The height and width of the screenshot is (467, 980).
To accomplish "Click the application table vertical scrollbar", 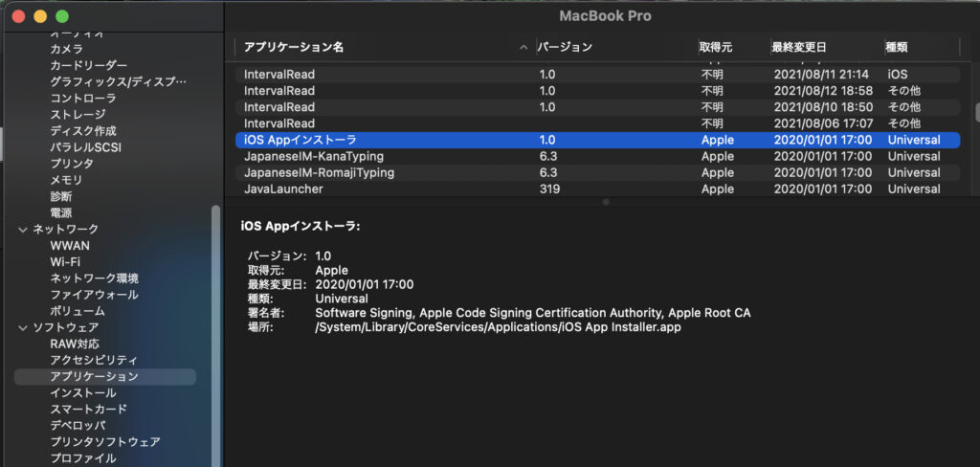I will [x=976, y=111].
